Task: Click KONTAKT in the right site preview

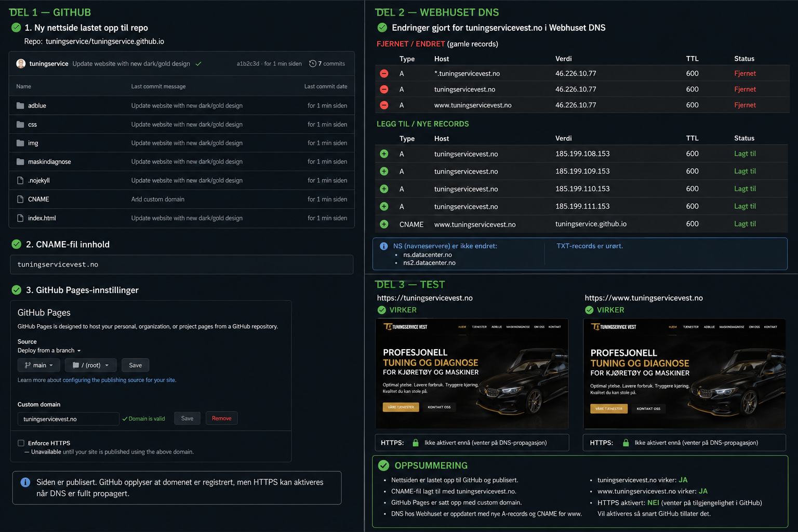Action: [x=770, y=327]
